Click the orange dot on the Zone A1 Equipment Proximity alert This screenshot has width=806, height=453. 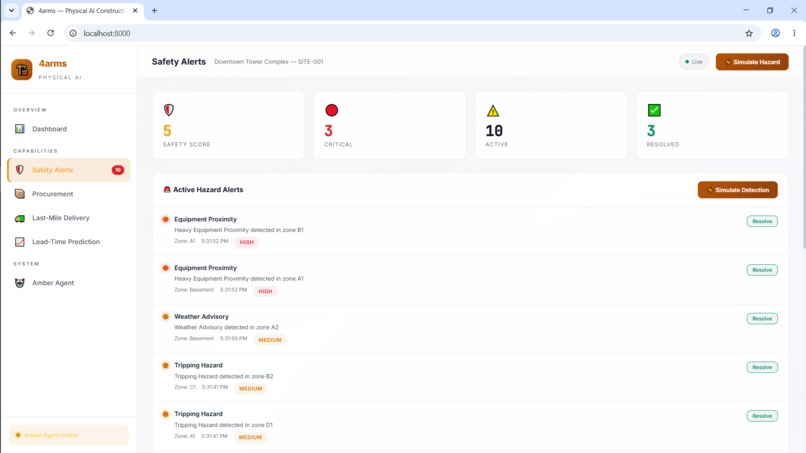[x=166, y=220]
